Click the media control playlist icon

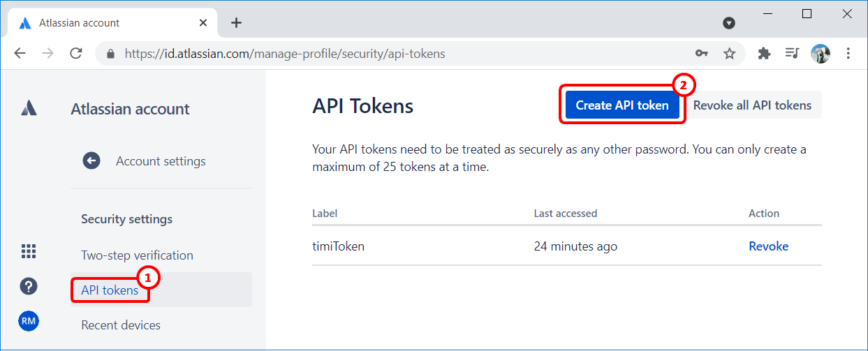point(792,53)
